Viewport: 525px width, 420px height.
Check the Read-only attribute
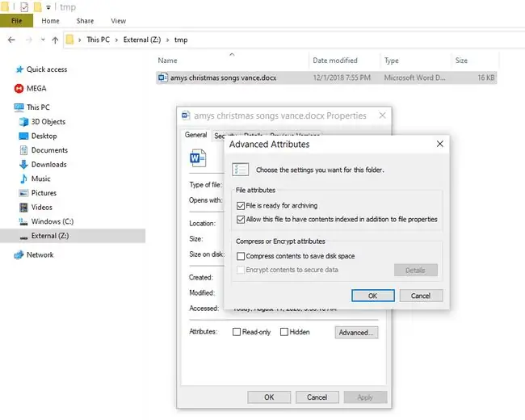[x=237, y=332]
